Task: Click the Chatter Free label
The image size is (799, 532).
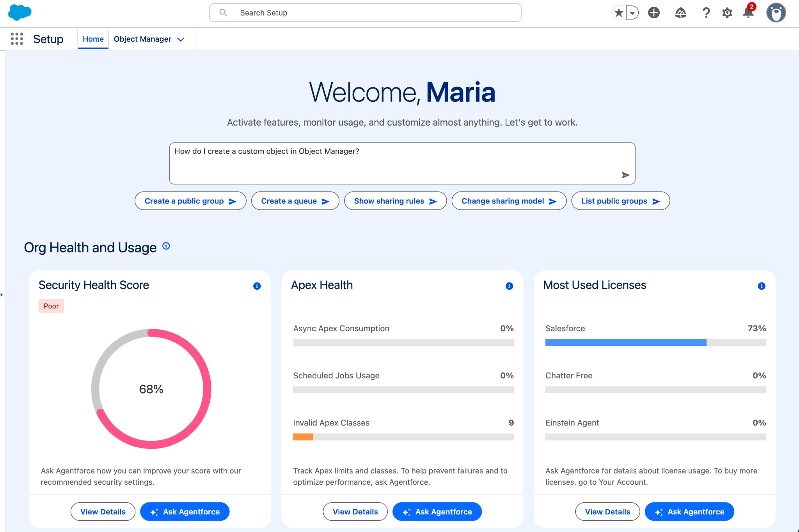Action: [x=569, y=376]
